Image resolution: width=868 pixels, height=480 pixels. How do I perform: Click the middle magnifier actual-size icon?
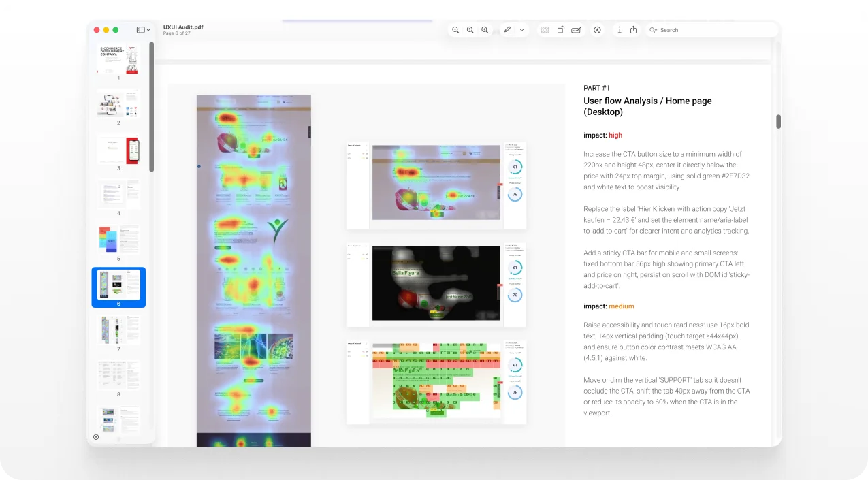(x=470, y=30)
